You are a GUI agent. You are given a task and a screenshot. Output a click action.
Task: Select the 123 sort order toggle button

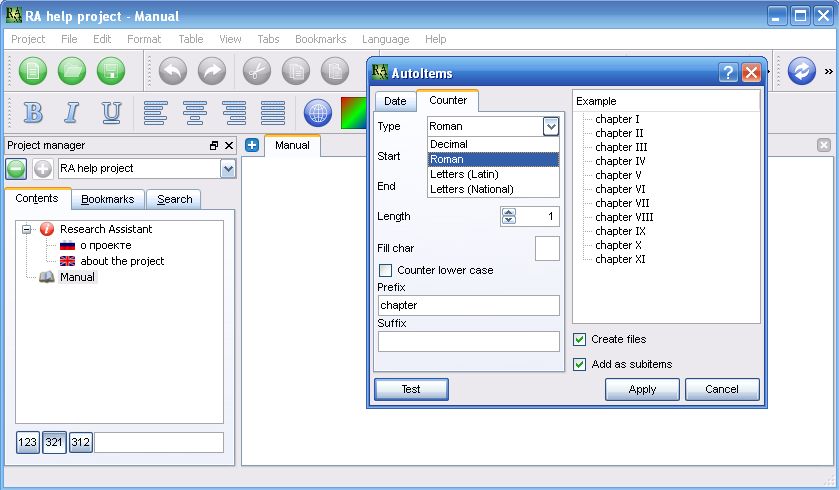[28, 442]
